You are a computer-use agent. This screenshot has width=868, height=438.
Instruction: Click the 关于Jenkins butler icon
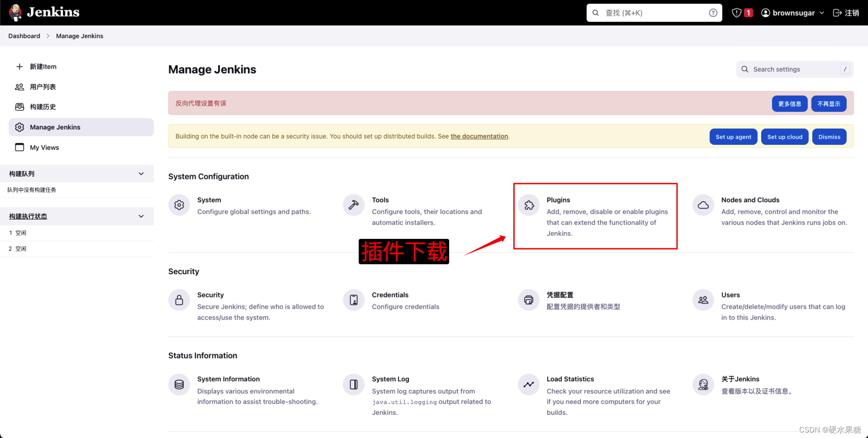[703, 385]
